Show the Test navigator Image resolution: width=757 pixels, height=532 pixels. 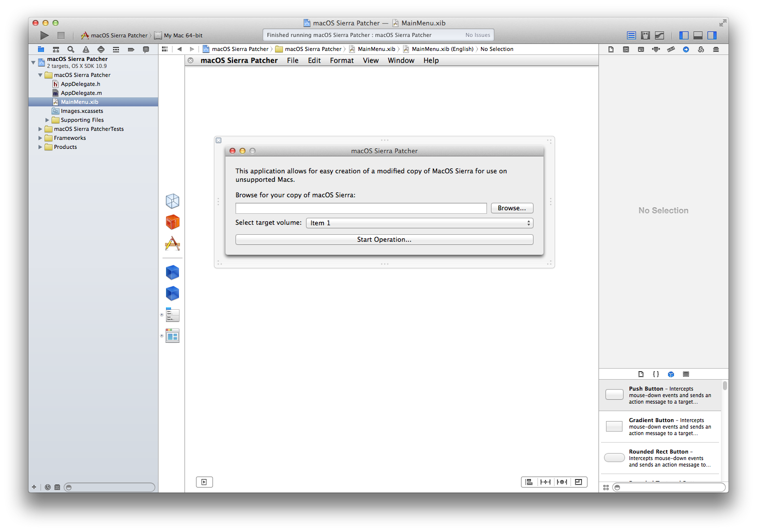tap(101, 49)
